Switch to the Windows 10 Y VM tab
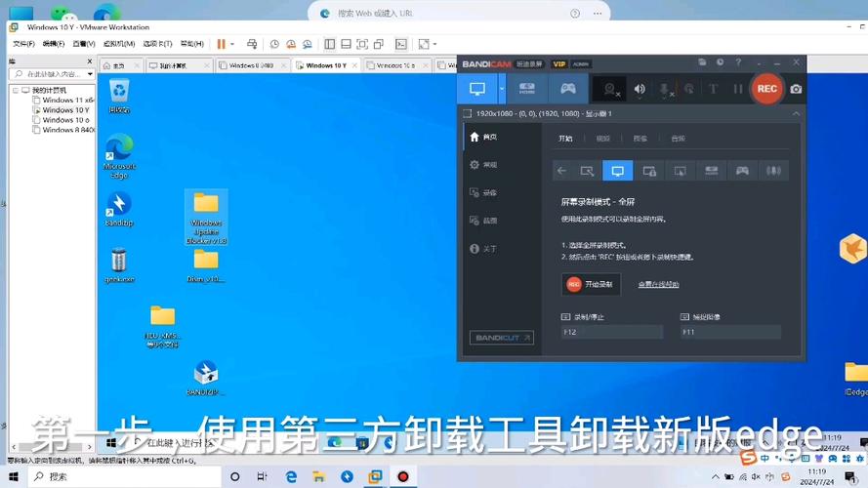 (326, 65)
